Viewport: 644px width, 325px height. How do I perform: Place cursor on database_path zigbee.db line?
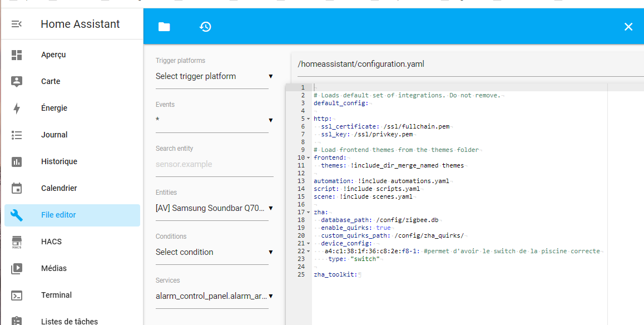(381, 220)
